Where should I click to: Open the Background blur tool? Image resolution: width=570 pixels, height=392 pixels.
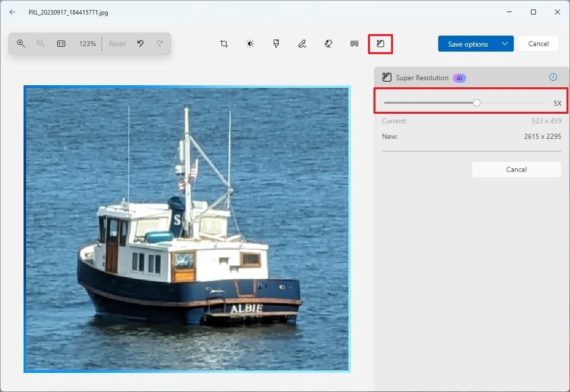(x=354, y=44)
